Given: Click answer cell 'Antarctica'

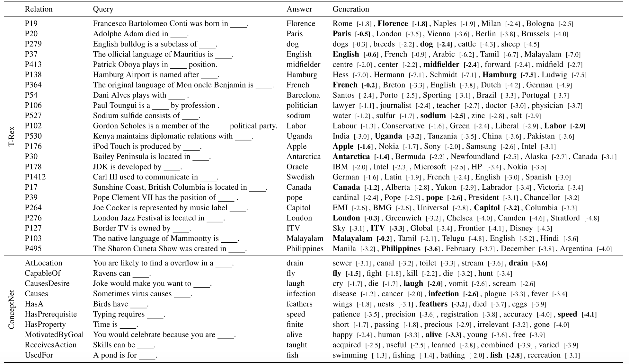Looking at the screenshot, I should point(304,157).
